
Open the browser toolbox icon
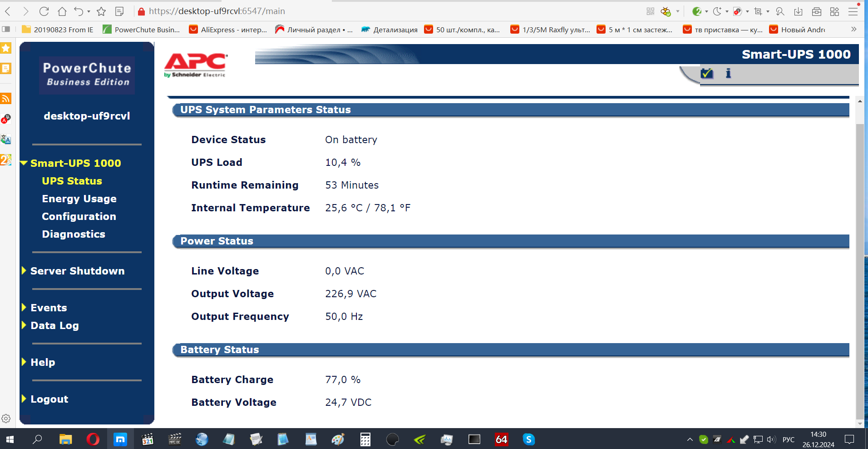click(x=817, y=11)
